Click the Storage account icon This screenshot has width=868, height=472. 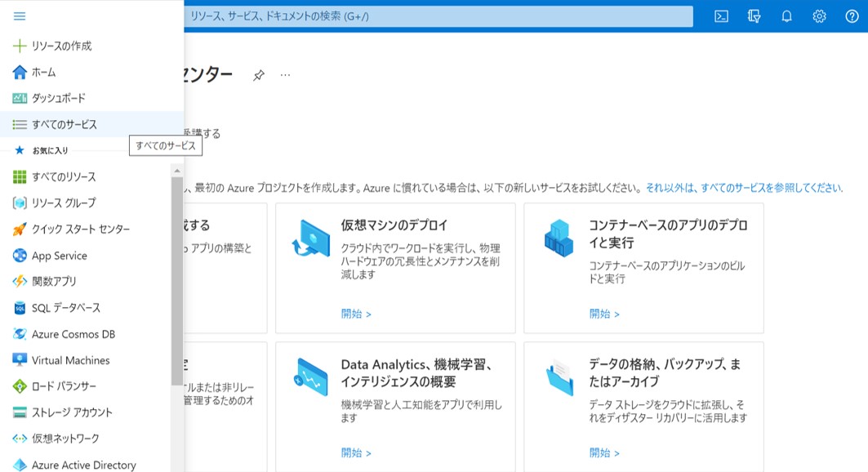pyautogui.click(x=20, y=412)
